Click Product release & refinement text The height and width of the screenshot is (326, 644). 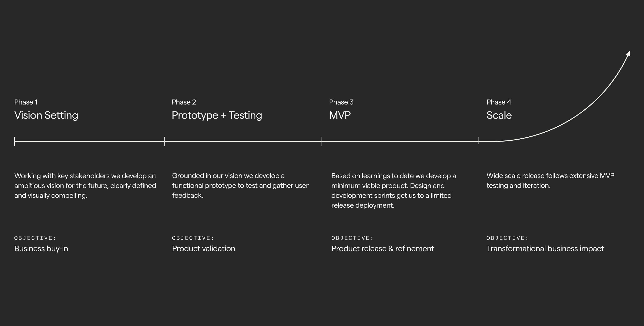[383, 249]
